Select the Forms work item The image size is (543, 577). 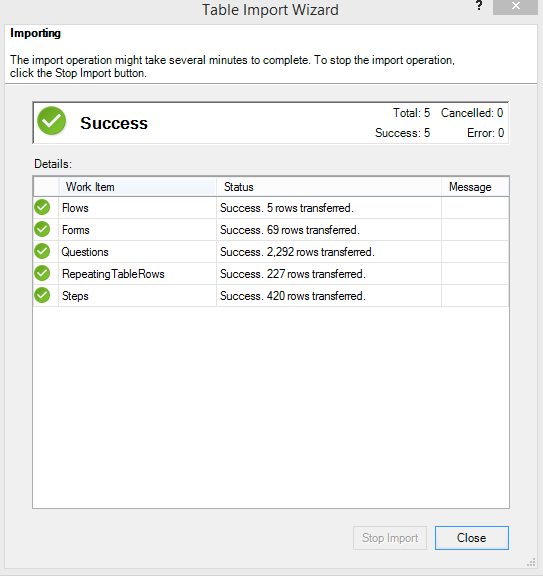pyautogui.click(x=76, y=230)
